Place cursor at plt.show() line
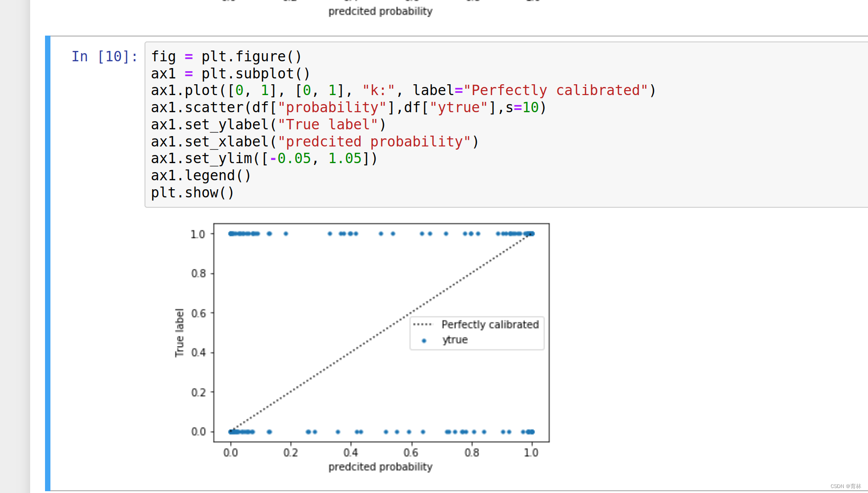Image resolution: width=868 pixels, height=493 pixels. tap(192, 193)
